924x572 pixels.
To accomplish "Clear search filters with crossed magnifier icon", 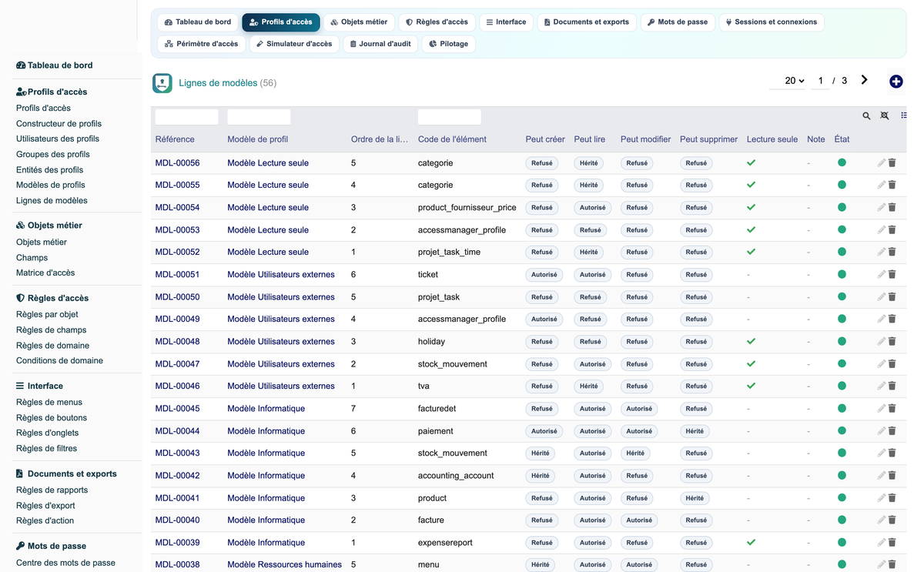I will coord(885,115).
